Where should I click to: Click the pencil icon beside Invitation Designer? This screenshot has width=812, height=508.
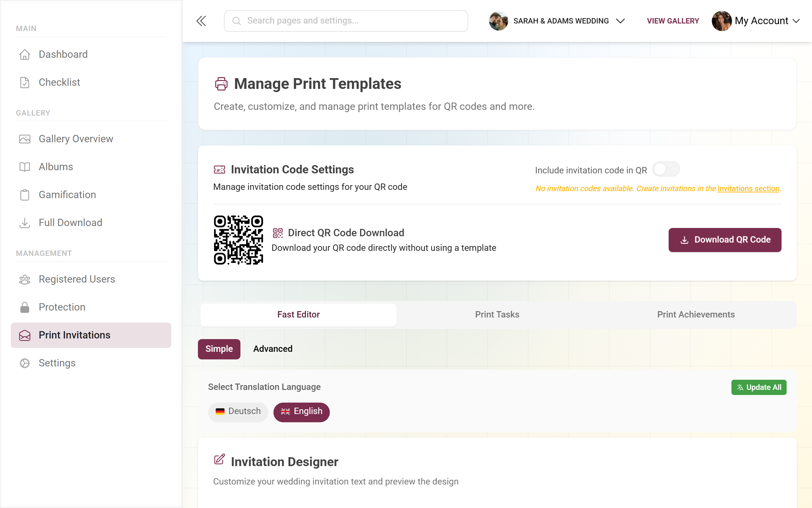pyautogui.click(x=219, y=459)
